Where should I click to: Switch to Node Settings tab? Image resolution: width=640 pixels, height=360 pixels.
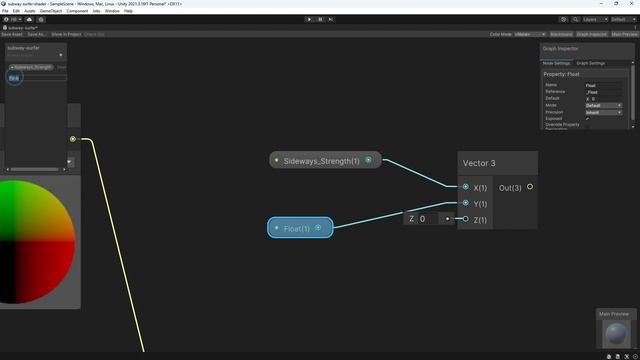[x=556, y=63]
